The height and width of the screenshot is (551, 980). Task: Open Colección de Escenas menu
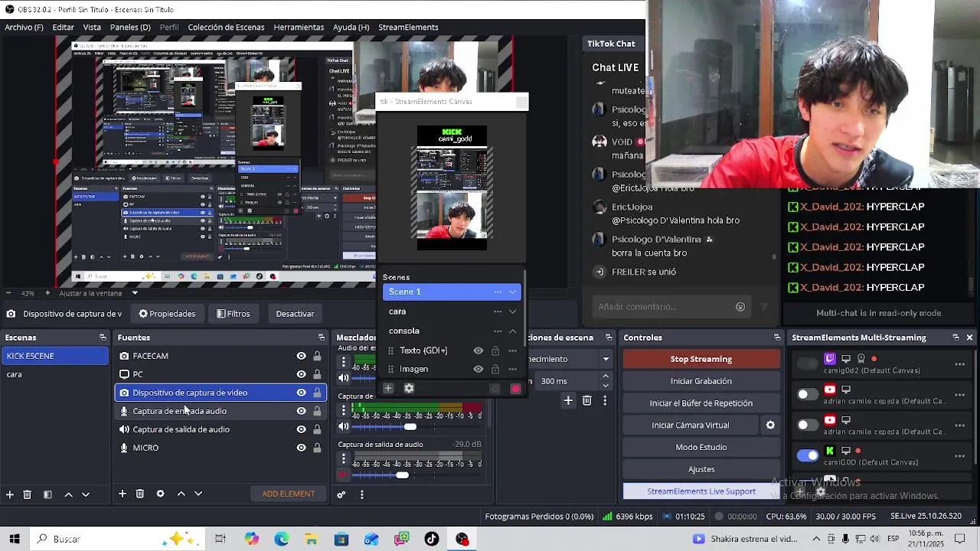click(226, 27)
